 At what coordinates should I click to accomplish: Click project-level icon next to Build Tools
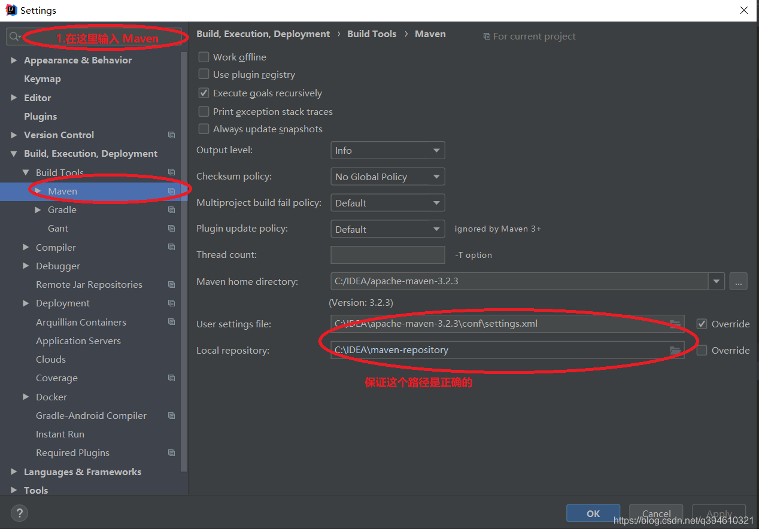172,172
